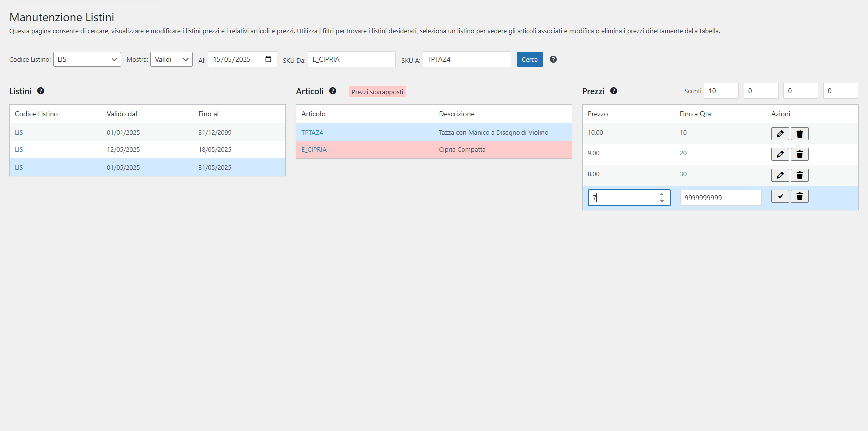This screenshot has height=431, width=868.
Task: Click the Valido dal column header
Action: coord(122,114)
